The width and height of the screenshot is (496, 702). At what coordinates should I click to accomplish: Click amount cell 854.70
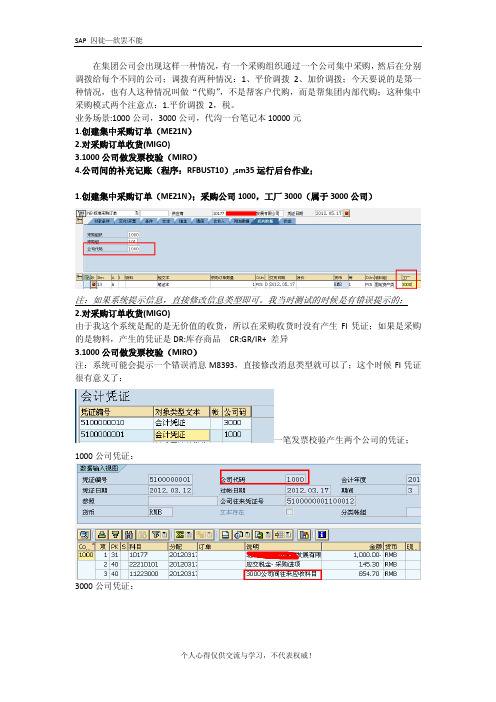(352, 574)
